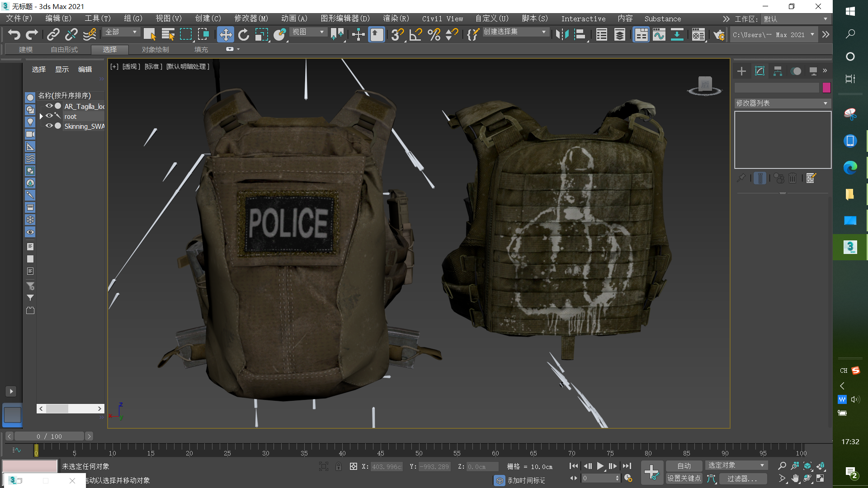The width and height of the screenshot is (868, 488).
Task: Open Select by Name list icon
Action: (168, 34)
